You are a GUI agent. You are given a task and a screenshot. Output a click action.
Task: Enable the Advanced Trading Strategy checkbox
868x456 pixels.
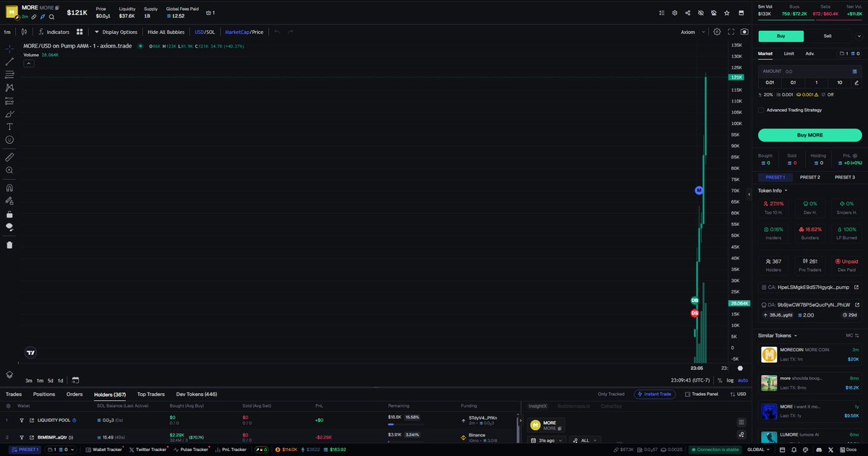pyautogui.click(x=761, y=110)
